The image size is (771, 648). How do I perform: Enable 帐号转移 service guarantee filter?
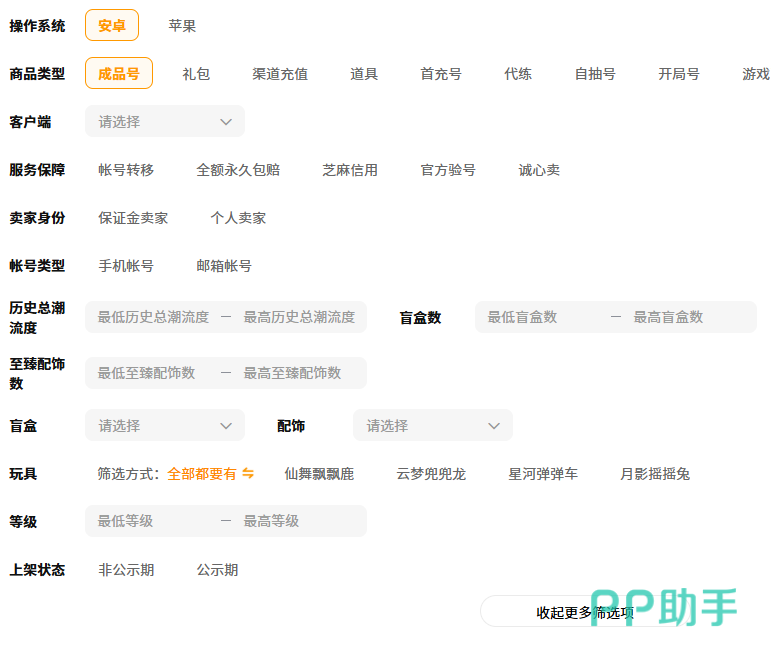coord(126,170)
